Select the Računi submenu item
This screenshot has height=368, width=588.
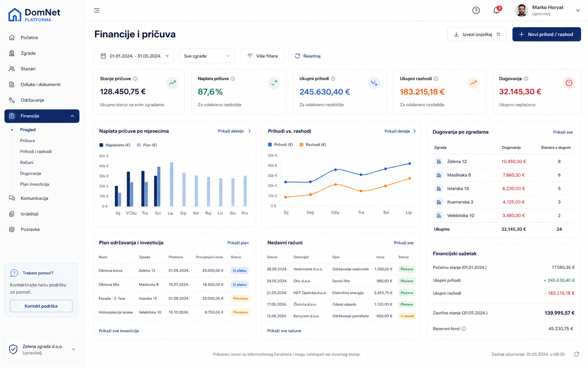click(27, 162)
